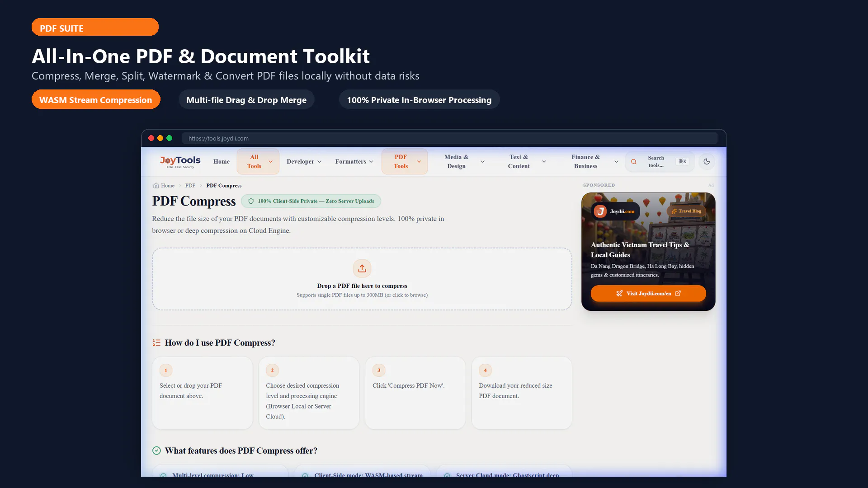868x488 pixels.
Task: Open the Home nav item
Action: point(222,162)
